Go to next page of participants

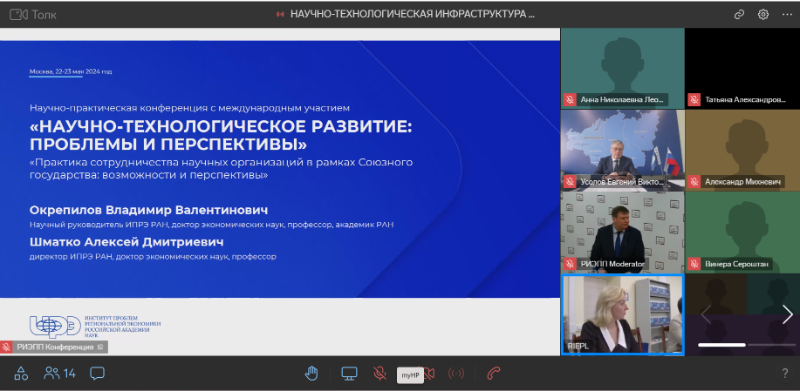point(787,314)
